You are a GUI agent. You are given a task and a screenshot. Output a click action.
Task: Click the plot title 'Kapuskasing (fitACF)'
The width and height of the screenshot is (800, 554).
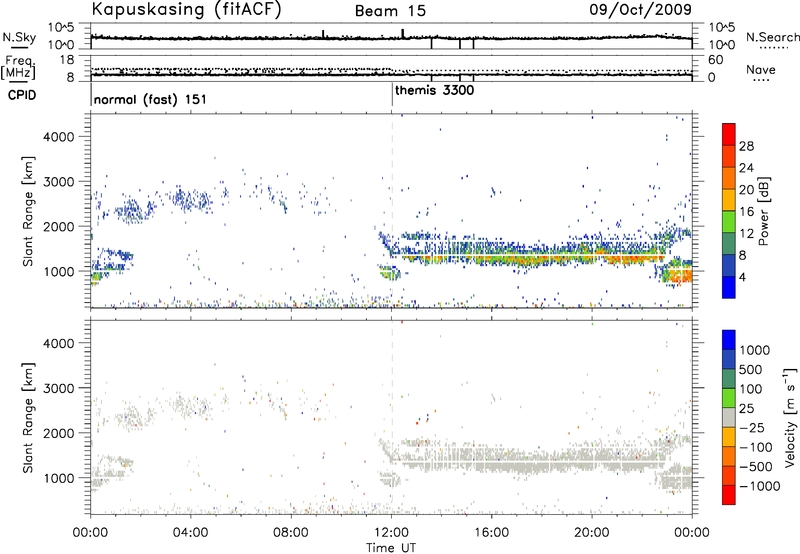(x=186, y=10)
